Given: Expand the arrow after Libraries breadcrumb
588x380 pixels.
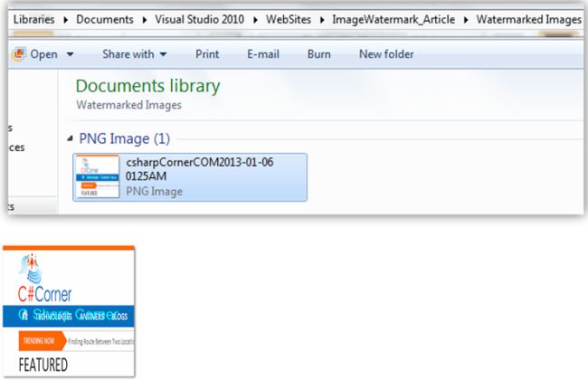Looking at the screenshot, I should 66,20.
